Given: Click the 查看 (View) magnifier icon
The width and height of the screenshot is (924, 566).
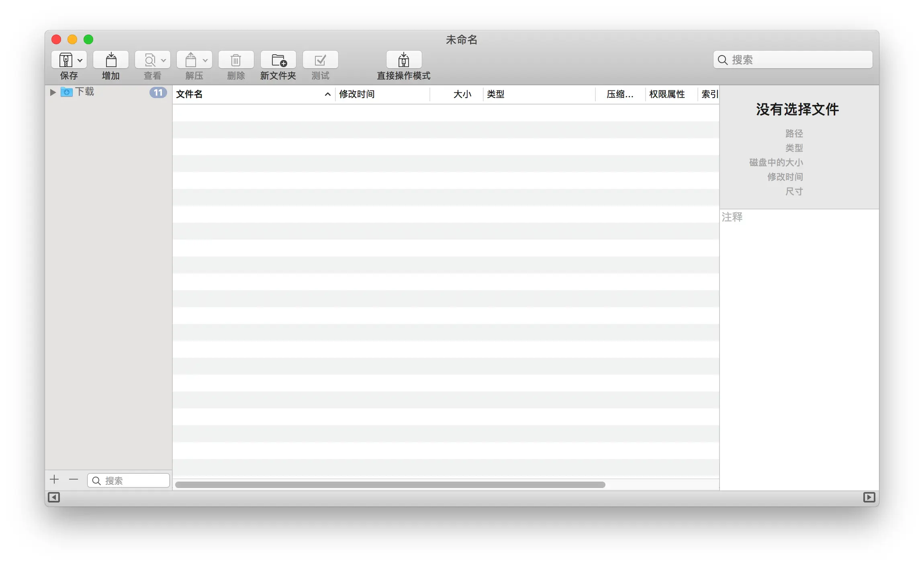Looking at the screenshot, I should (149, 60).
